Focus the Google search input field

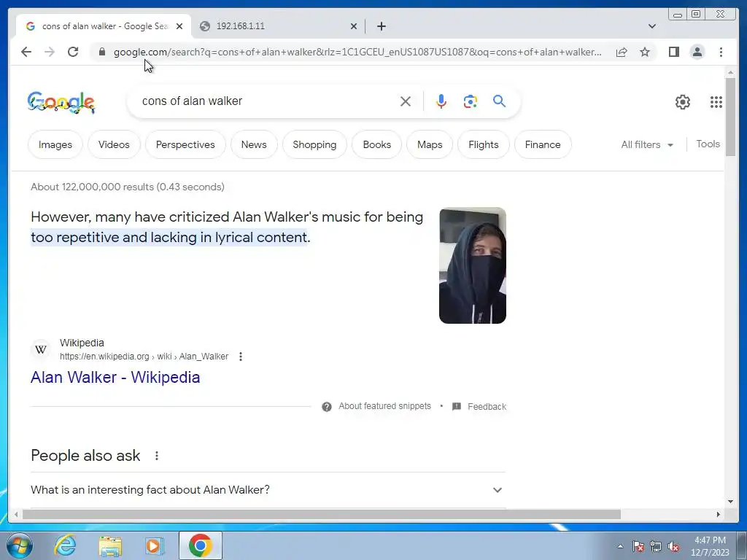[x=267, y=101]
